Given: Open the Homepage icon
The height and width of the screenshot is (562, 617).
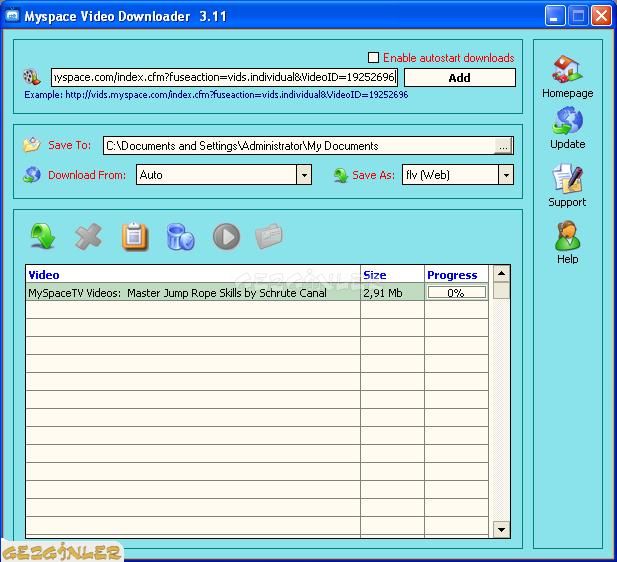Looking at the screenshot, I should point(567,69).
